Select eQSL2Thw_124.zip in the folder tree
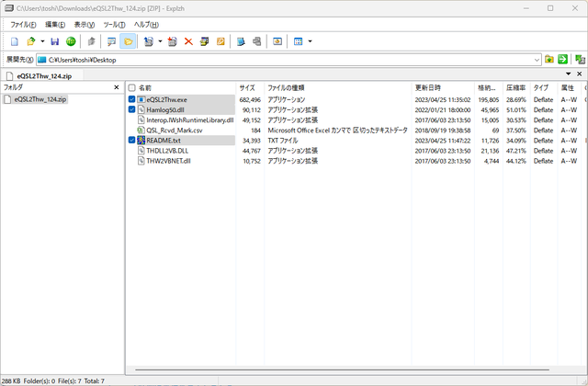The width and height of the screenshot is (588, 386). (40, 99)
